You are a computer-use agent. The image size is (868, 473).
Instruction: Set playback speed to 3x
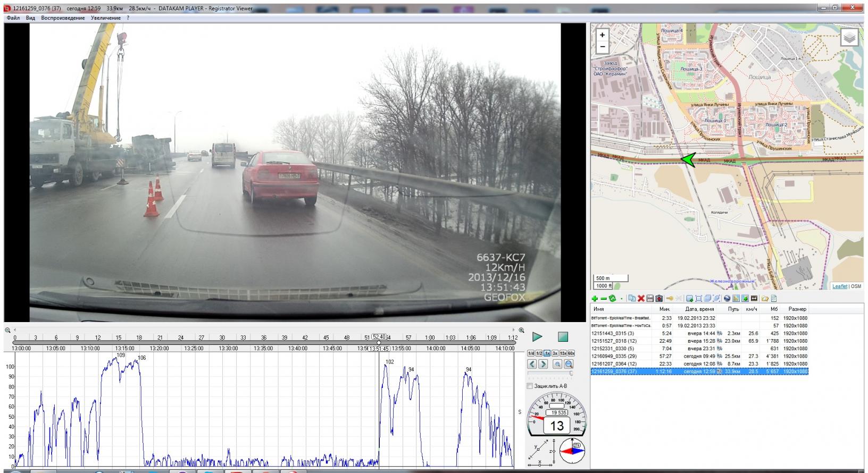pyautogui.click(x=555, y=353)
